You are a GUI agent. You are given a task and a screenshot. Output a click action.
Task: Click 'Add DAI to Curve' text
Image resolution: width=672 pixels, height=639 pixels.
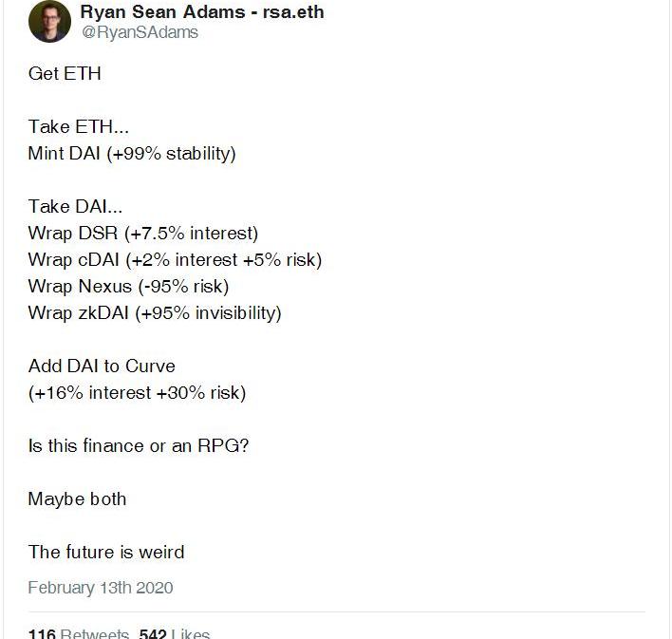[x=102, y=366]
